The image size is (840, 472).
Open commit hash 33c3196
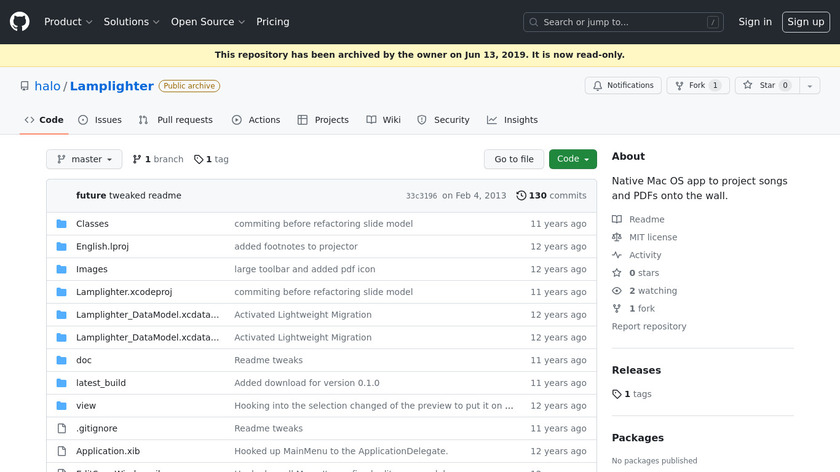pos(421,196)
